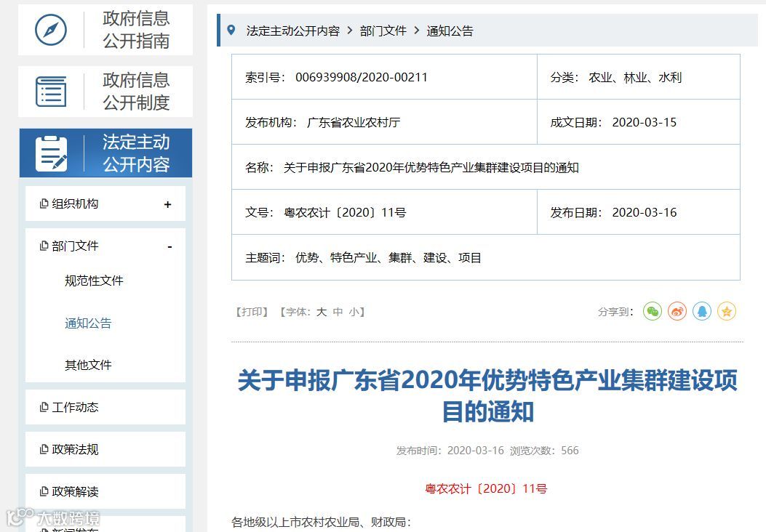This screenshot has height=532, width=766.
Task: Click the document icon beside 组织机构
Action: coord(44,203)
